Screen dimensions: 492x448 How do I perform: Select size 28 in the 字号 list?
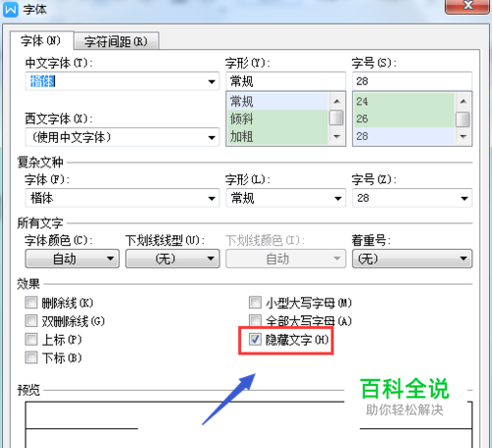pos(404,136)
